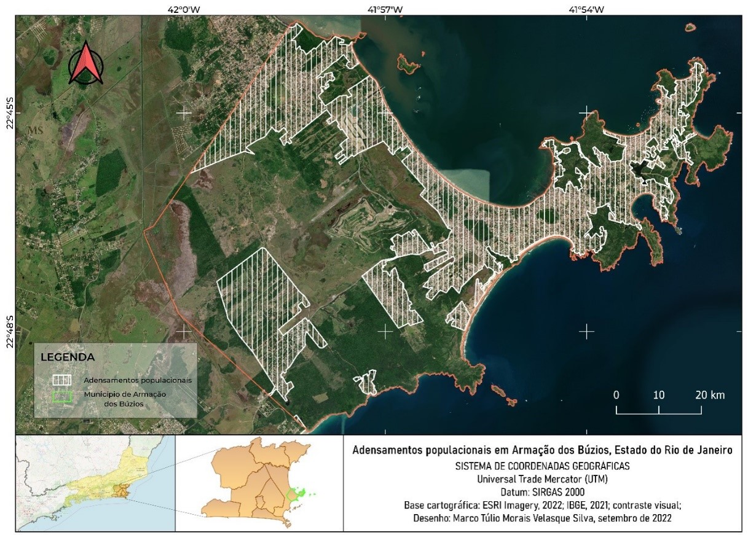
Task: Click the 41°57'W longitude label
Action: tap(385, 9)
